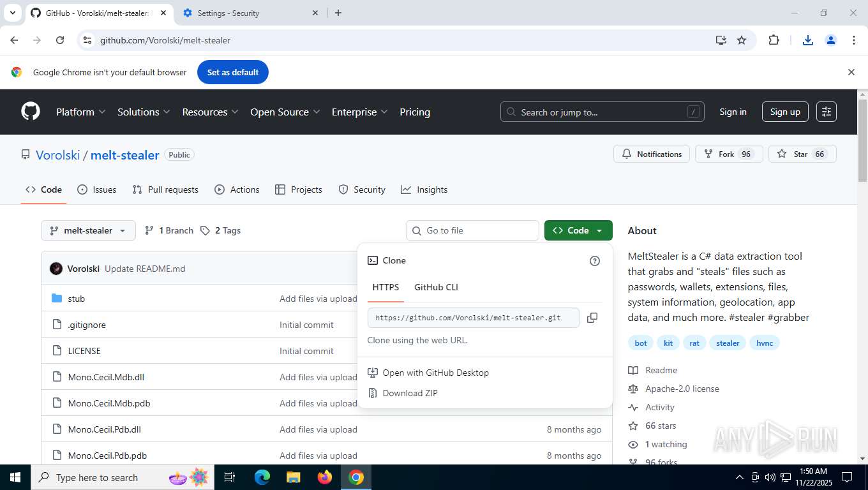Open the Chrome downloads icon

point(807,40)
